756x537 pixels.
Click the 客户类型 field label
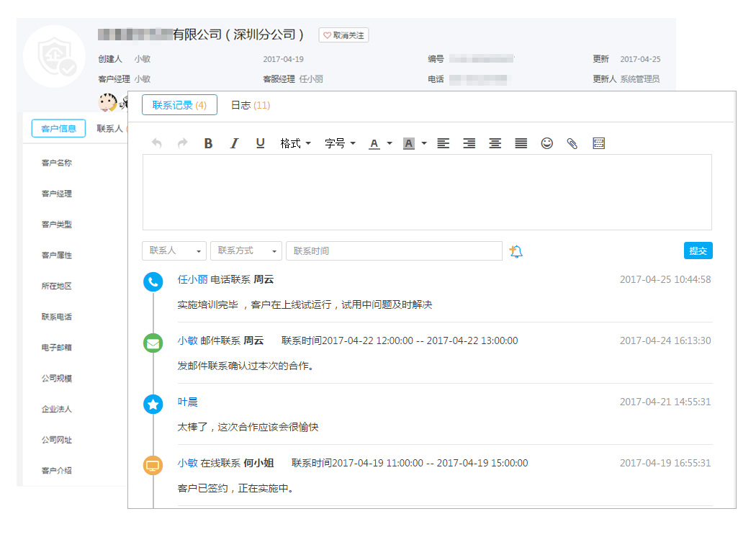coord(56,225)
